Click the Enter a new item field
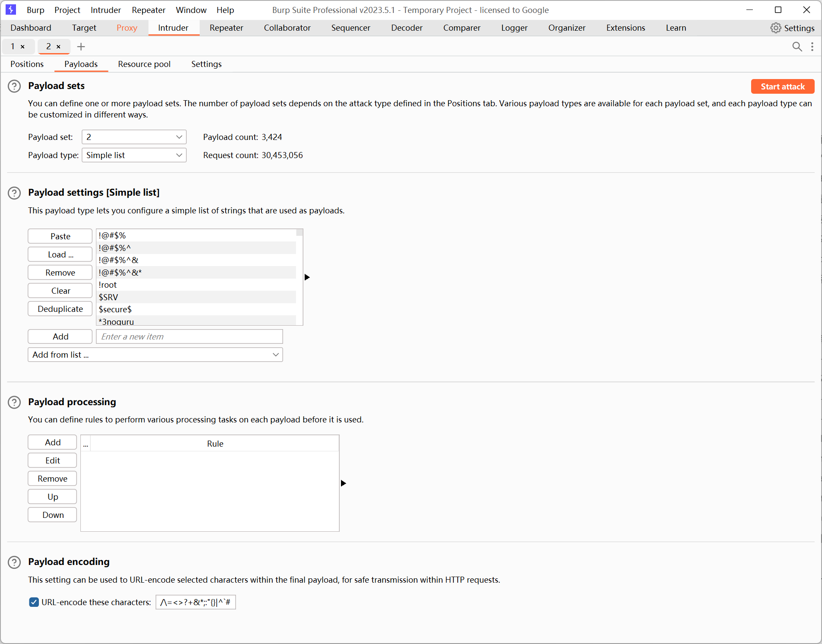The height and width of the screenshot is (644, 822). click(189, 336)
